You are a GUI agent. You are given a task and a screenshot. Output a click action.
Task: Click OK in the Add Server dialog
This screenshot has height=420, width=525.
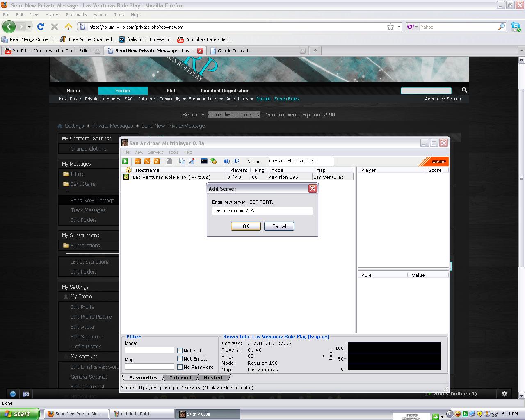pyautogui.click(x=246, y=226)
